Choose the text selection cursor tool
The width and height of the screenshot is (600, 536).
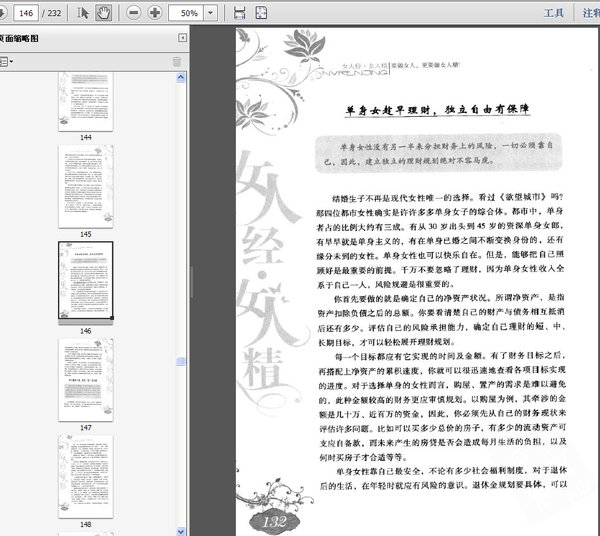82,13
